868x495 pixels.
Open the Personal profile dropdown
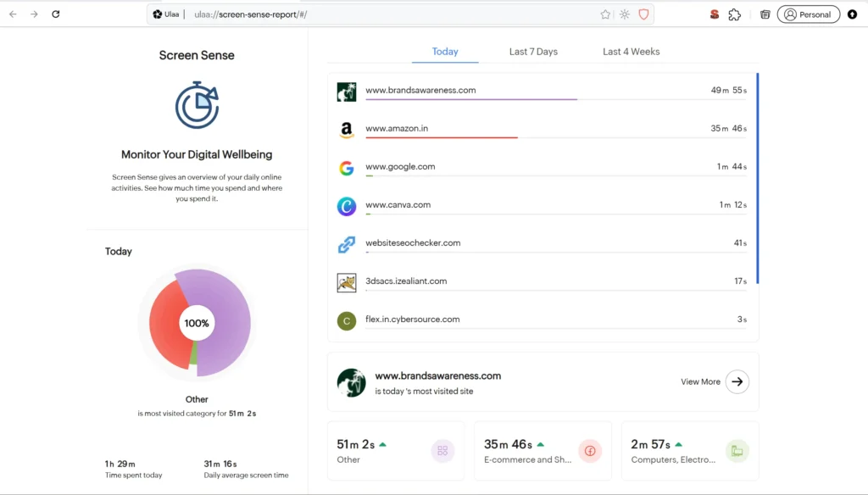pos(808,14)
